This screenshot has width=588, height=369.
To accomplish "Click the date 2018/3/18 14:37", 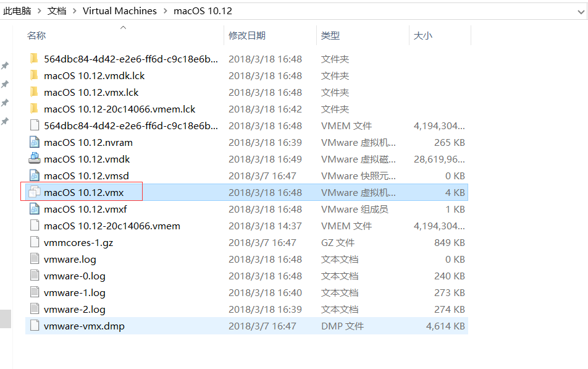I will [265, 226].
